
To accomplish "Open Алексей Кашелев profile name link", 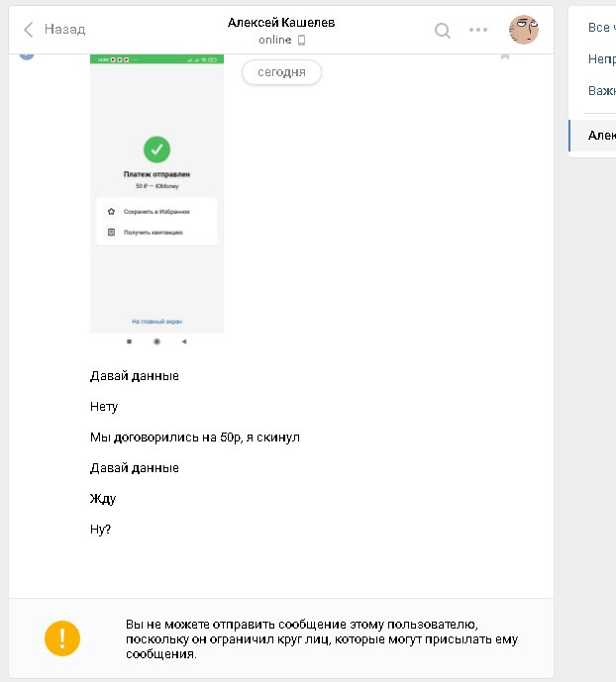I will pyautogui.click(x=281, y=22).
